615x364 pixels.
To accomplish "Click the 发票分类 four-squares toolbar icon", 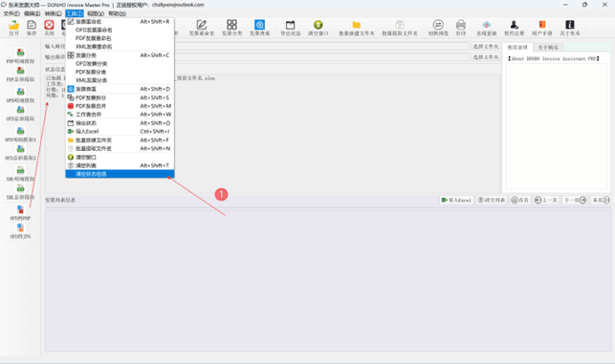I will pos(231,28).
